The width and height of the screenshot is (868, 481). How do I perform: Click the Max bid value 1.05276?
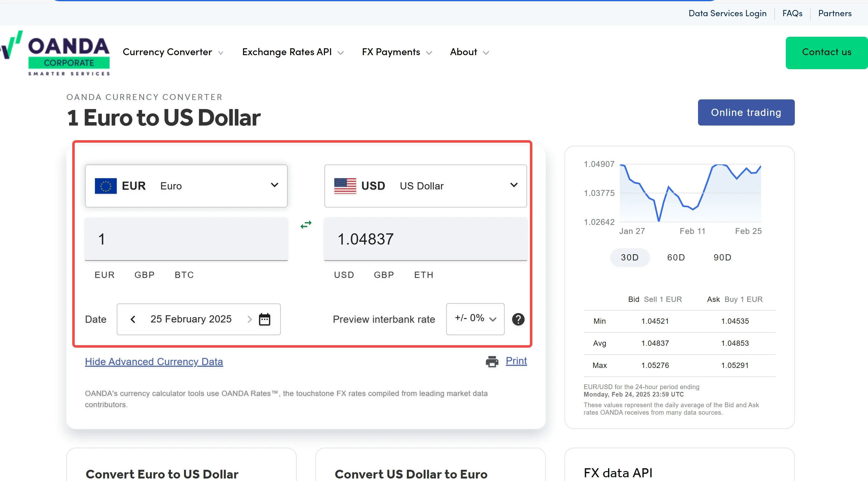pos(655,365)
